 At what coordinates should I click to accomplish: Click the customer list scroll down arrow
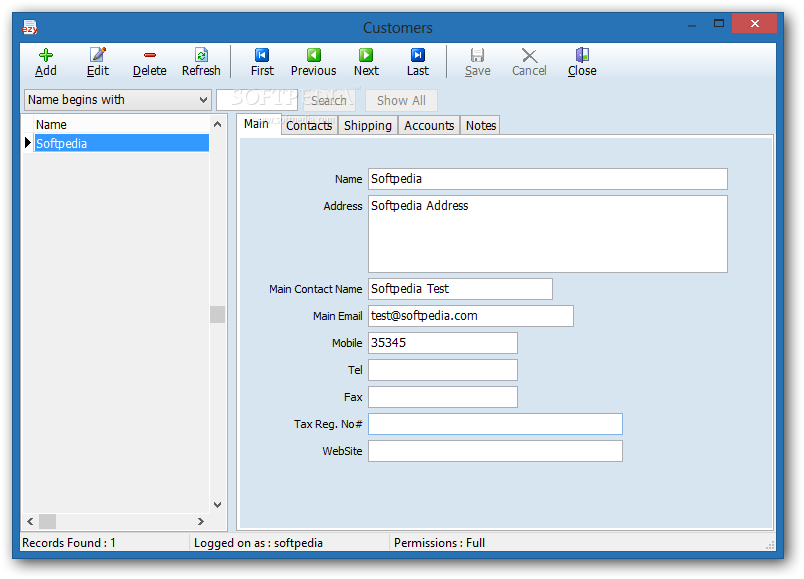click(217, 505)
